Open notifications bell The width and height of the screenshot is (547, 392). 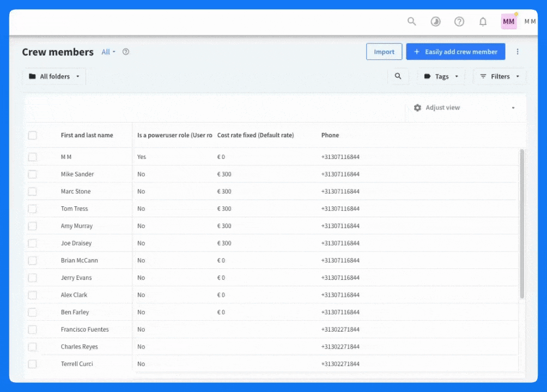point(483,22)
